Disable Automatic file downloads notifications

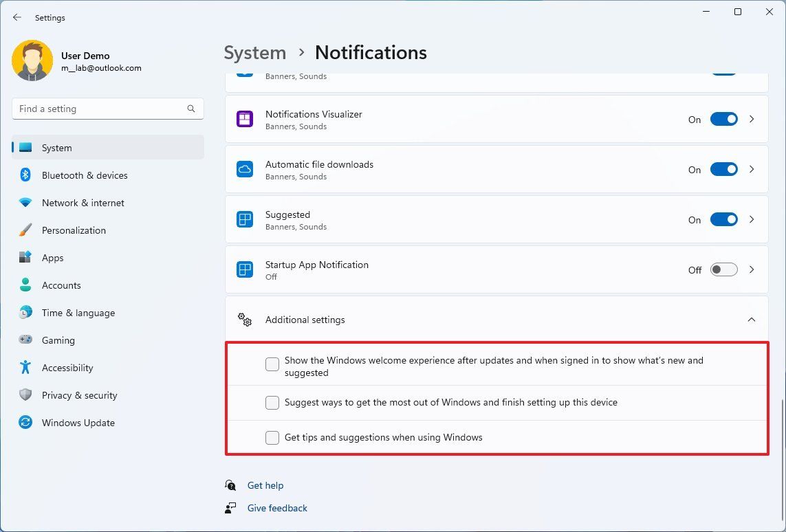point(723,169)
